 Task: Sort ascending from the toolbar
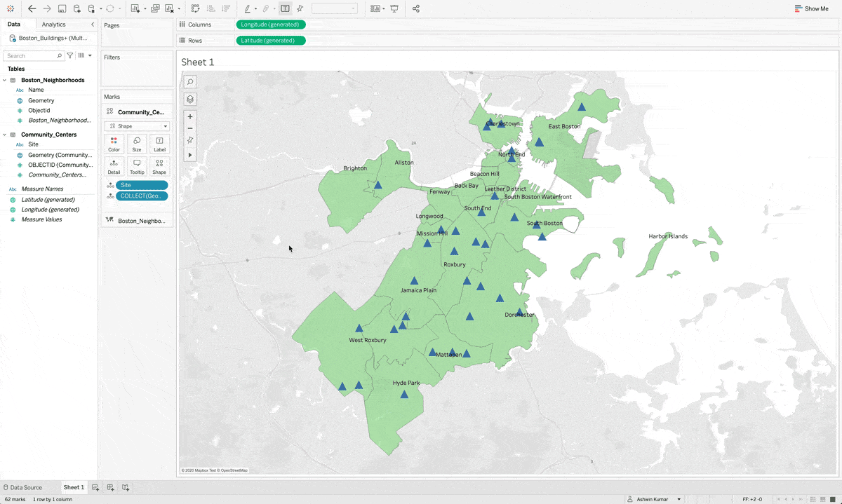210,8
